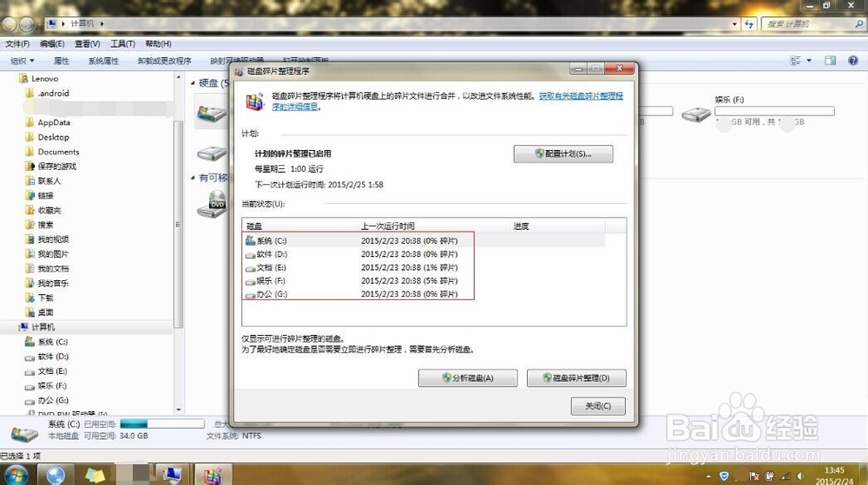Click 系统属性 in the Explorer toolbar
This screenshot has width=868, height=485.
[x=103, y=61]
